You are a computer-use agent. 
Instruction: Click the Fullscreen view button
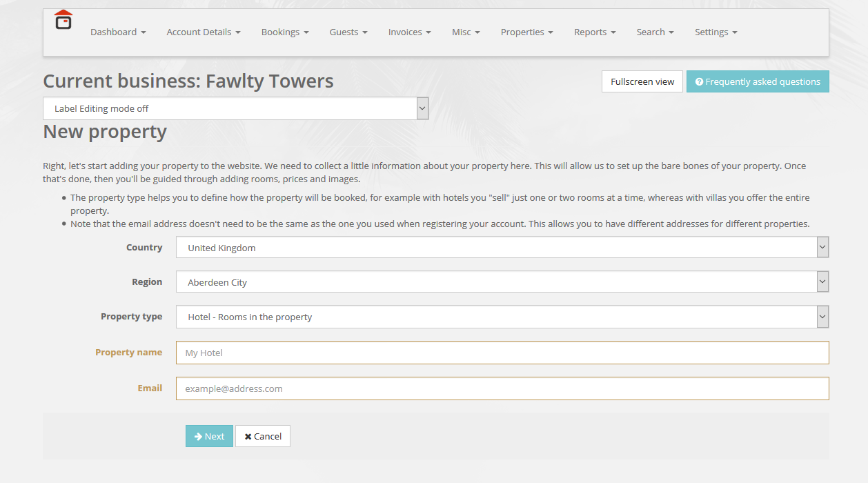(x=642, y=81)
